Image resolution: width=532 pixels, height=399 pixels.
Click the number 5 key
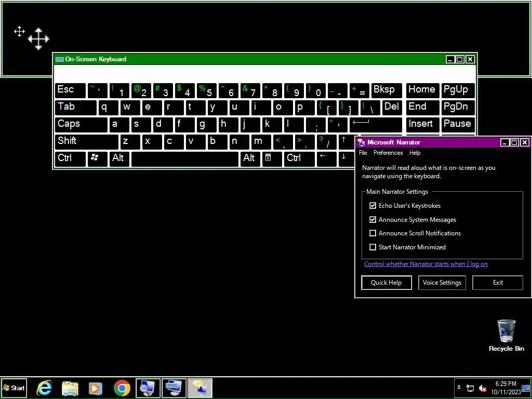(x=207, y=90)
